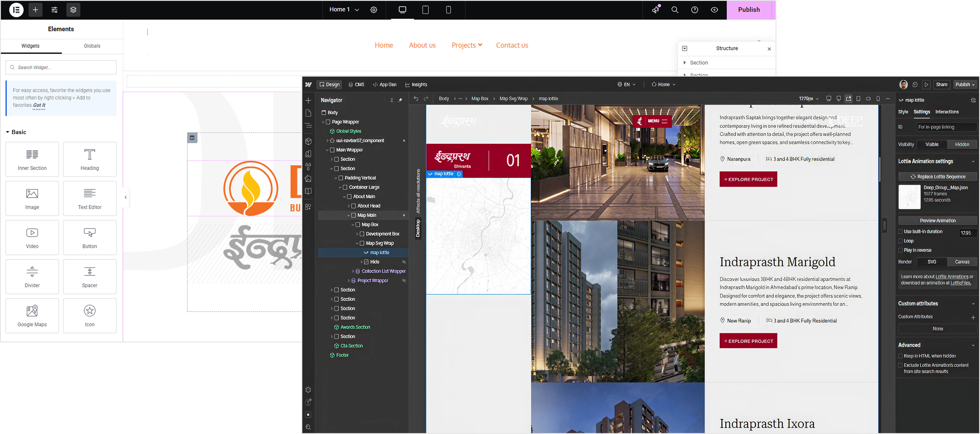Open Webflow site settings gear at bottom
Image resolution: width=980 pixels, height=434 pixels.
coord(308,390)
